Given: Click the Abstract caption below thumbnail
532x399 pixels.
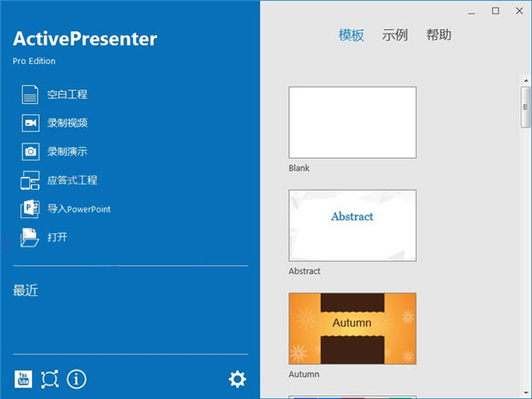Looking at the screenshot, I should (x=304, y=271).
